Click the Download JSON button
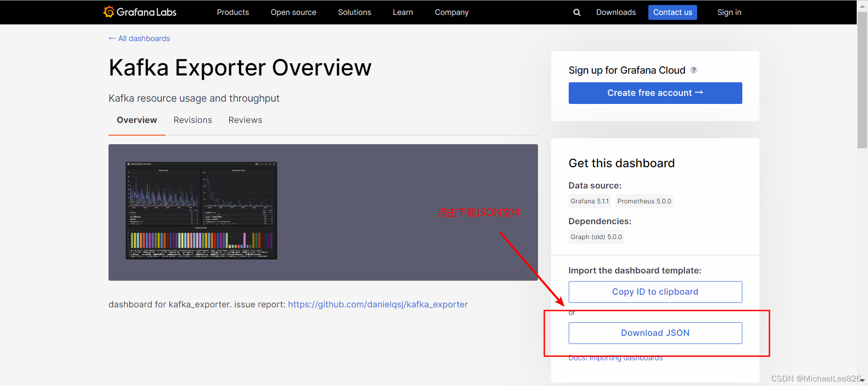The height and width of the screenshot is (386, 868). (655, 333)
